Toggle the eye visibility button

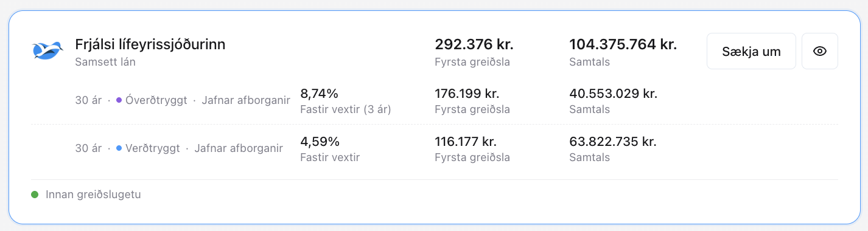tap(820, 51)
